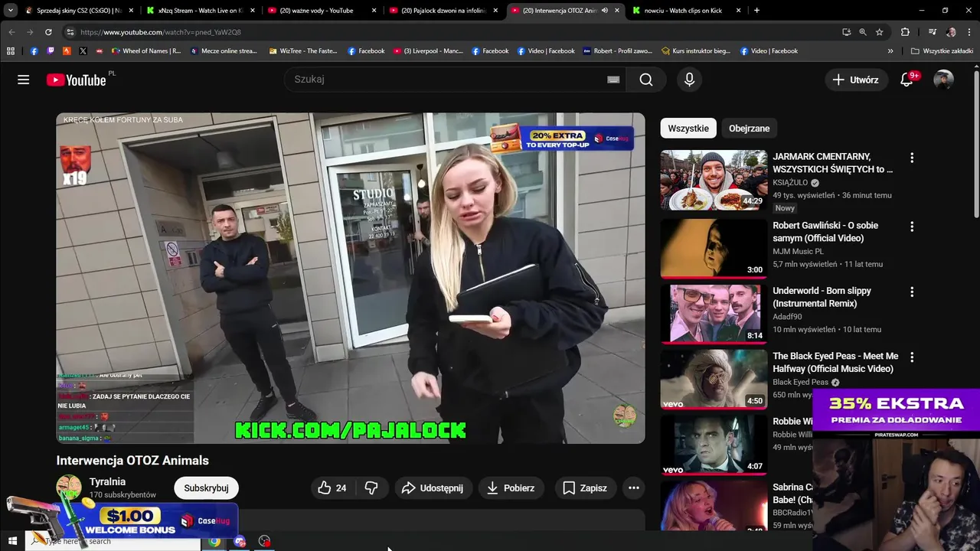The height and width of the screenshot is (551, 980).
Task: Open Chrome extensions puzzle icon
Action: click(x=905, y=32)
